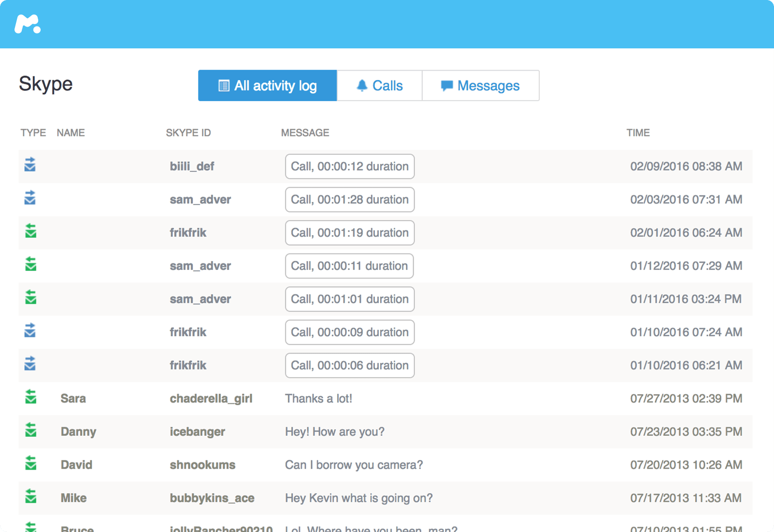Open Call 00:01:28 duration entry

(x=350, y=200)
